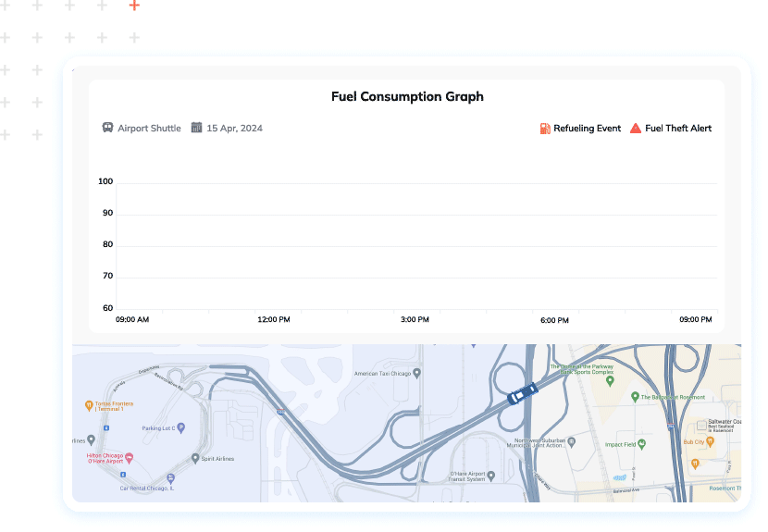The height and width of the screenshot is (532, 768).
Task: Click the Car Rental Chicago, IL pin
Action: coord(170,478)
